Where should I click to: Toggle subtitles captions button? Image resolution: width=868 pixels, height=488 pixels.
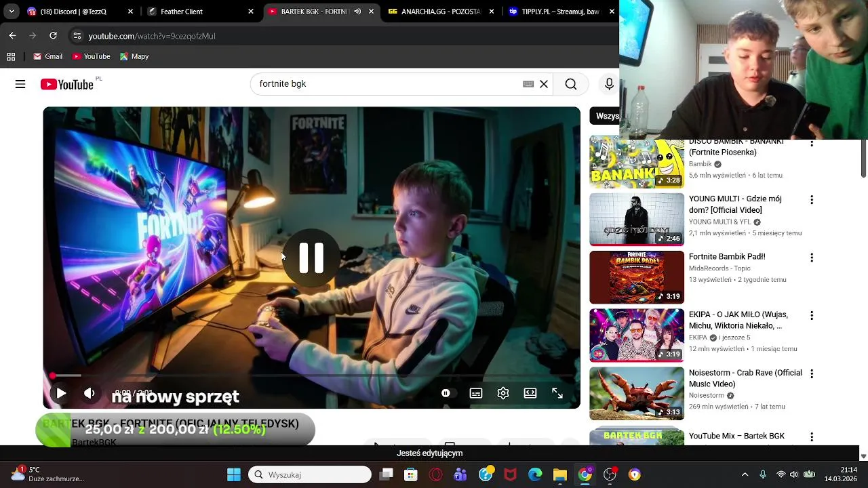point(476,393)
